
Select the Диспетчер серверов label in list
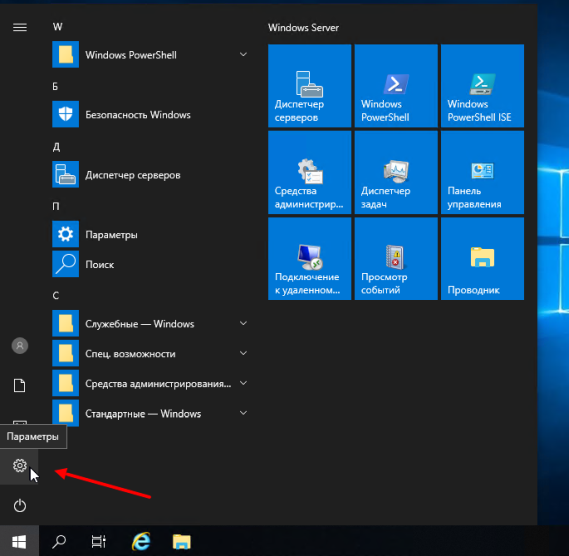pyautogui.click(x=133, y=175)
